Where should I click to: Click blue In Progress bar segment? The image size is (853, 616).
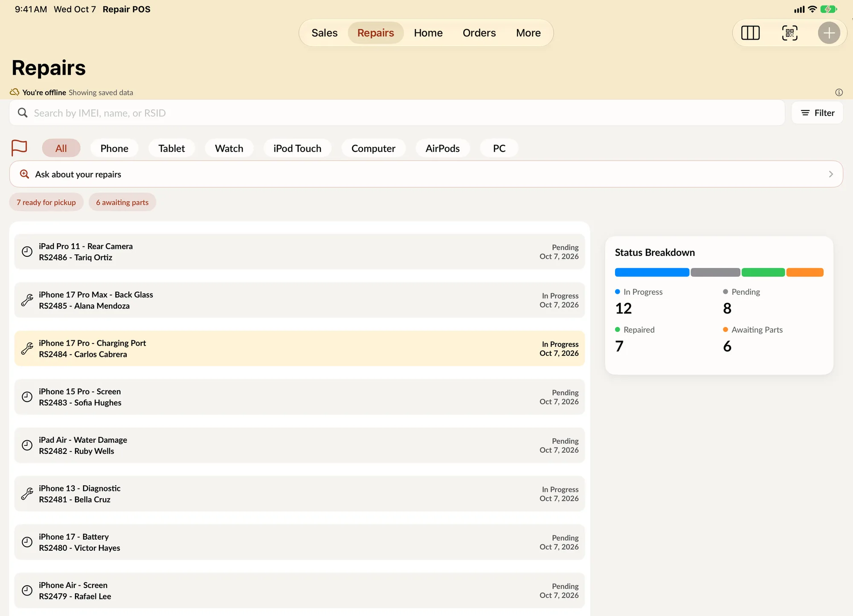pyautogui.click(x=652, y=272)
